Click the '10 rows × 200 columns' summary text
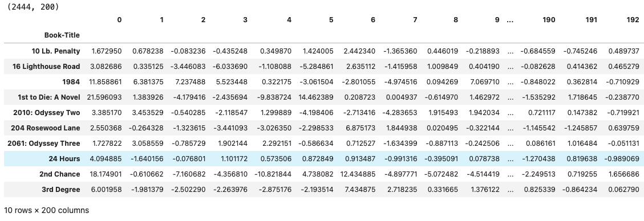The image size is (644, 221). point(46,210)
